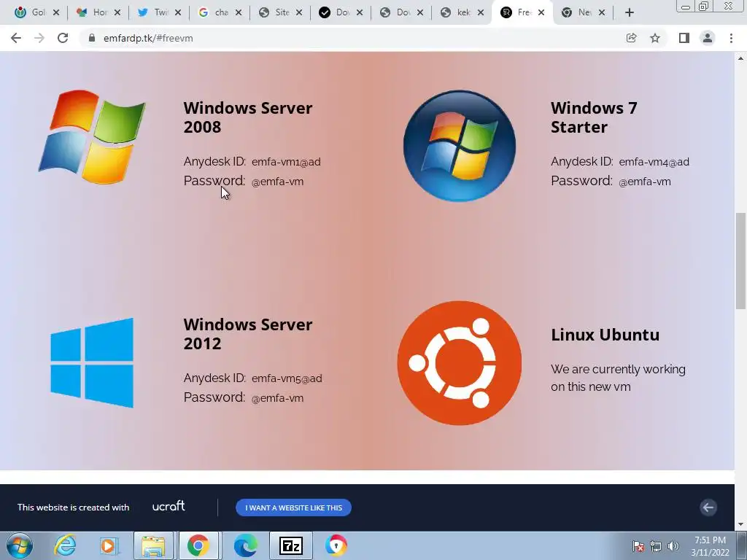Click the Windows 7 Starter password value

pos(645,182)
